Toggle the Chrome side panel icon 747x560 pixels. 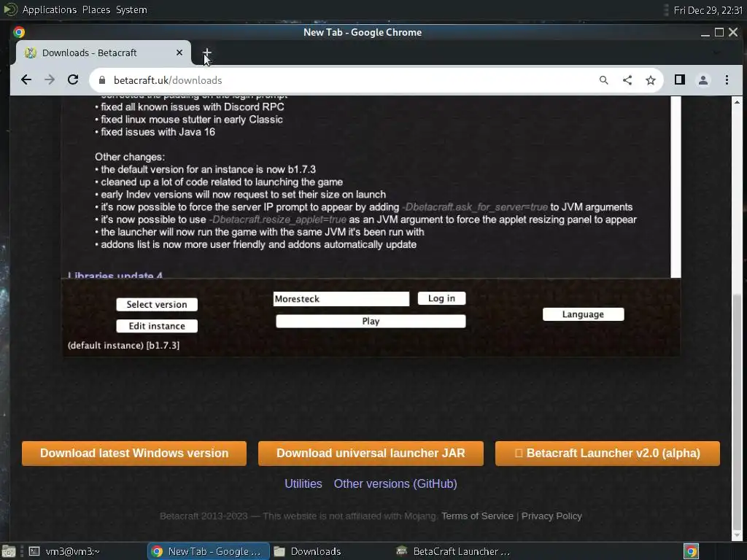pos(680,80)
